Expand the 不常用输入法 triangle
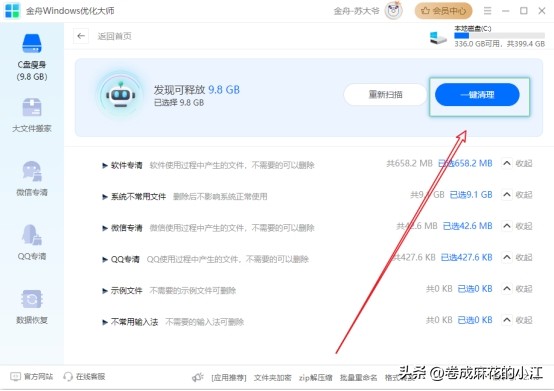 pos(105,322)
